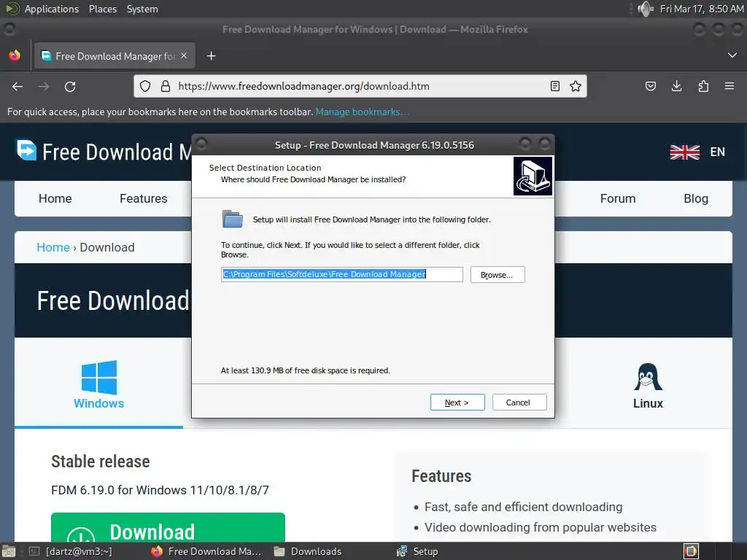Open a new Firefox tab
This screenshot has height=560, width=747.
[211, 56]
